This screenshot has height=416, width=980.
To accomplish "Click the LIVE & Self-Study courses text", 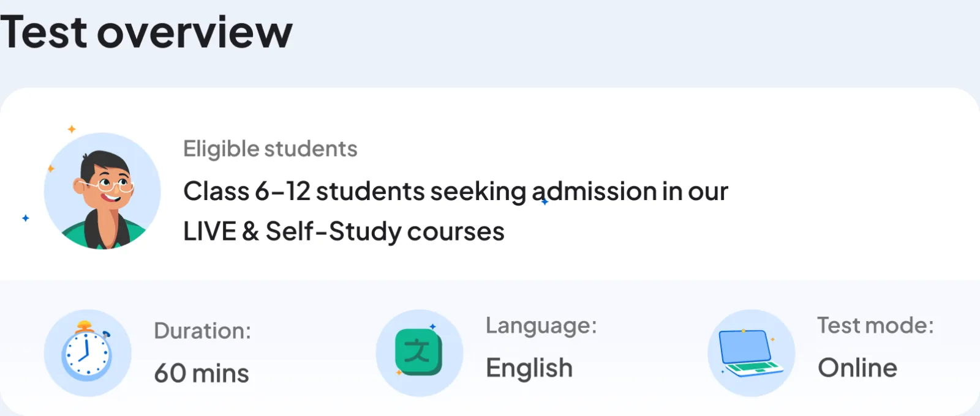I will point(344,231).
